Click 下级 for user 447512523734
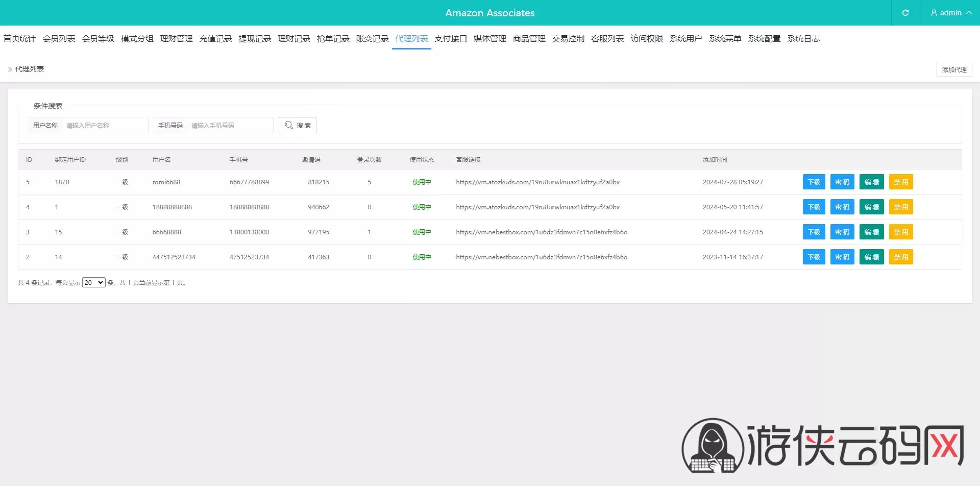 click(814, 257)
